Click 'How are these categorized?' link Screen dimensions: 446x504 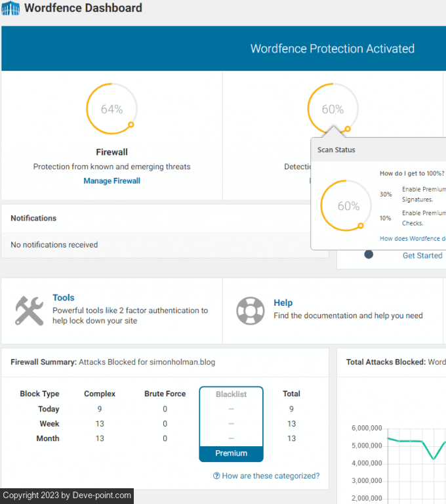pyautogui.click(x=270, y=476)
